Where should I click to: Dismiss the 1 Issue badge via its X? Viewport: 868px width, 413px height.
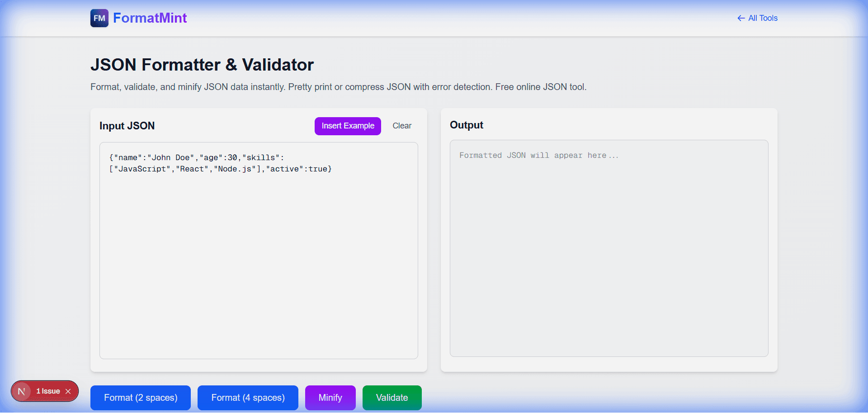coord(68,391)
